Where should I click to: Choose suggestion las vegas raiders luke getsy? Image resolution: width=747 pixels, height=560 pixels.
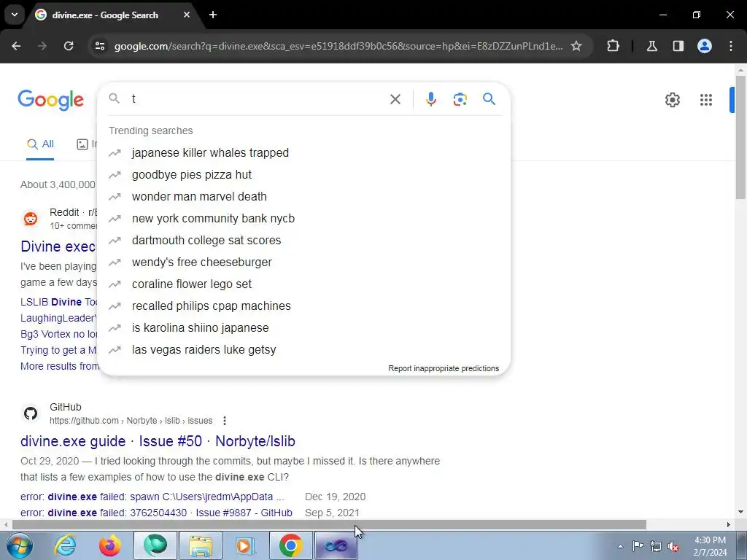tap(304, 350)
